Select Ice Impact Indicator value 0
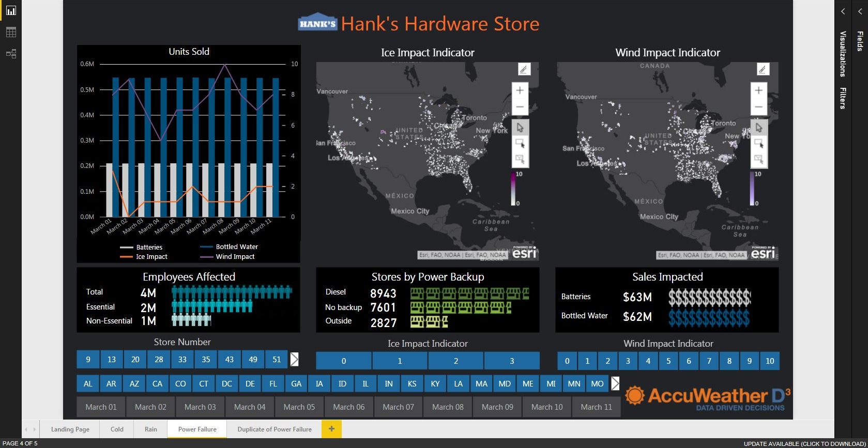The width and height of the screenshot is (868, 448). pyautogui.click(x=344, y=361)
